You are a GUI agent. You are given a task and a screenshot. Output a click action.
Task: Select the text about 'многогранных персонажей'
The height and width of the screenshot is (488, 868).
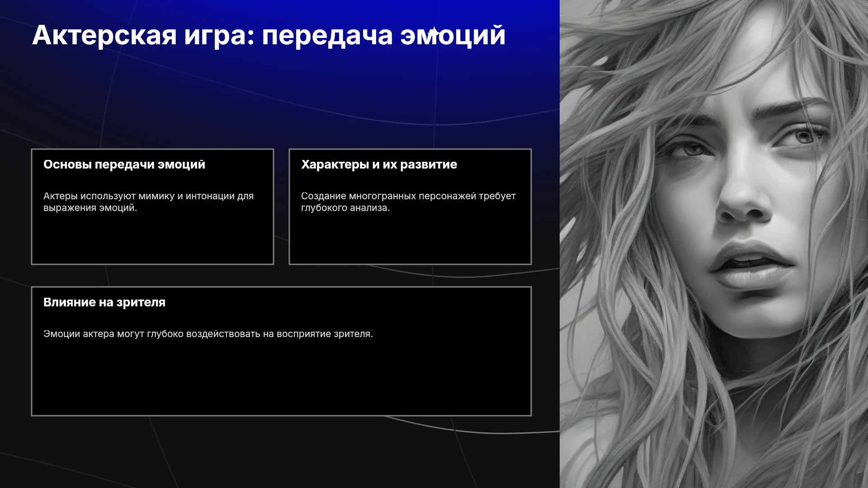coord(408,202)
